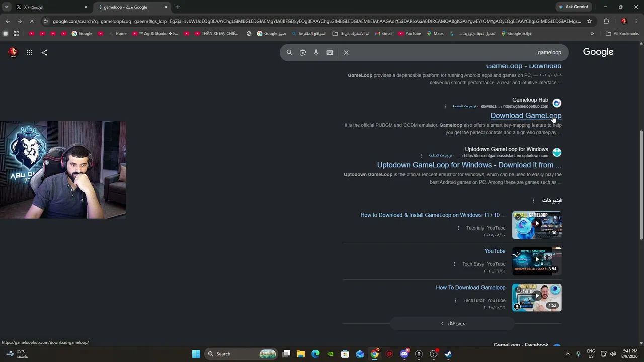The image size is (644, 362).
Task: Open the Gmail bookmark
Action: [x=383, y=34]
